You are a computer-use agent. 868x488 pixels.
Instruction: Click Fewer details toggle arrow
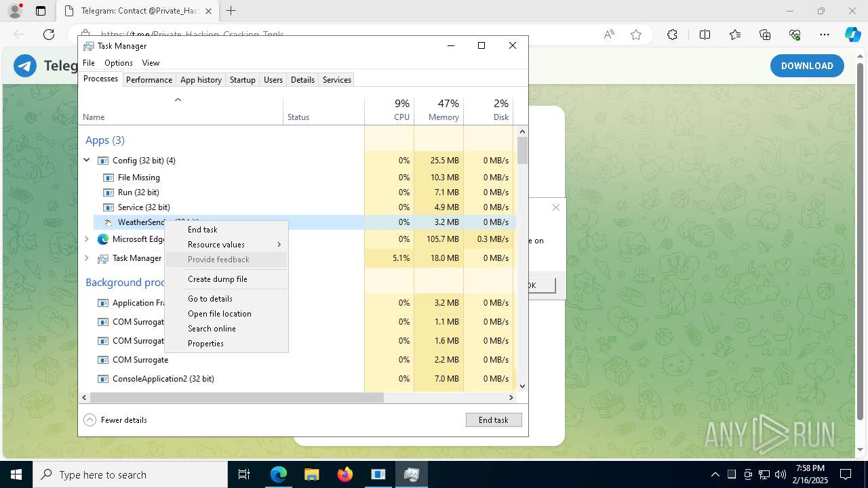(x=90, y=420)
